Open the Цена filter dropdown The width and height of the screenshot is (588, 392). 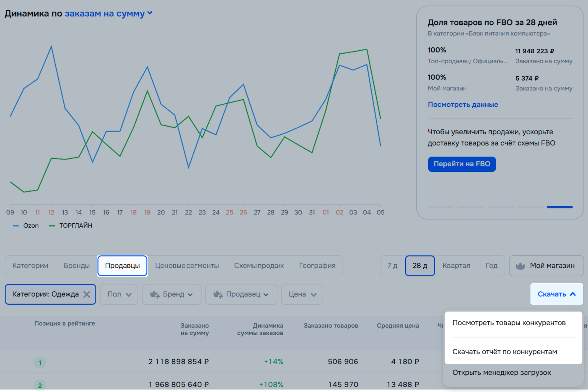click(302, 294)
